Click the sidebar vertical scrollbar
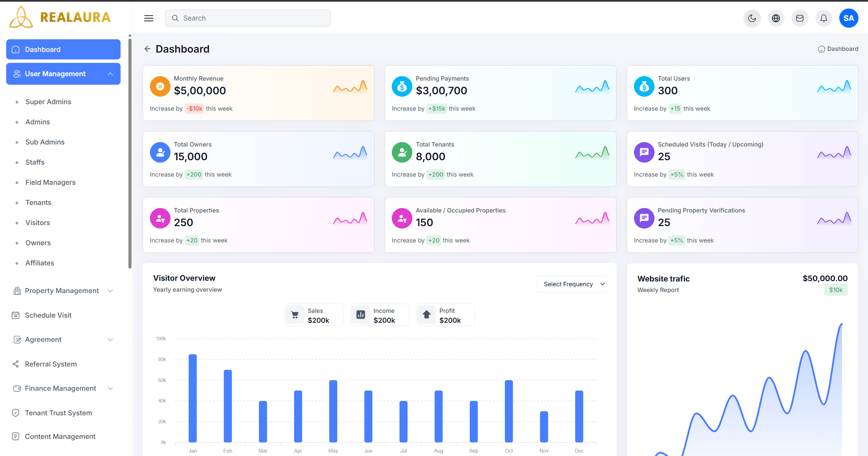Image resolution: width=868 pixels, height=456 pixels. click(x=130, y=154)
